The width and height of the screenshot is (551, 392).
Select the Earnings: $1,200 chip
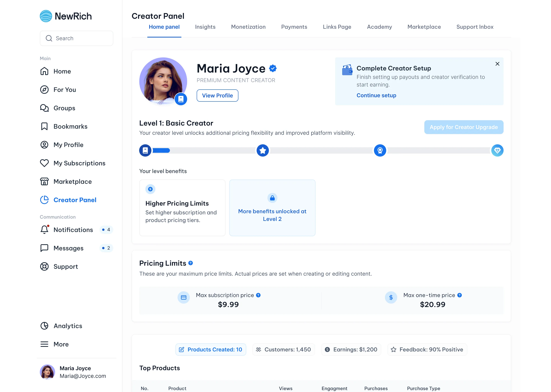click(351, 349)
